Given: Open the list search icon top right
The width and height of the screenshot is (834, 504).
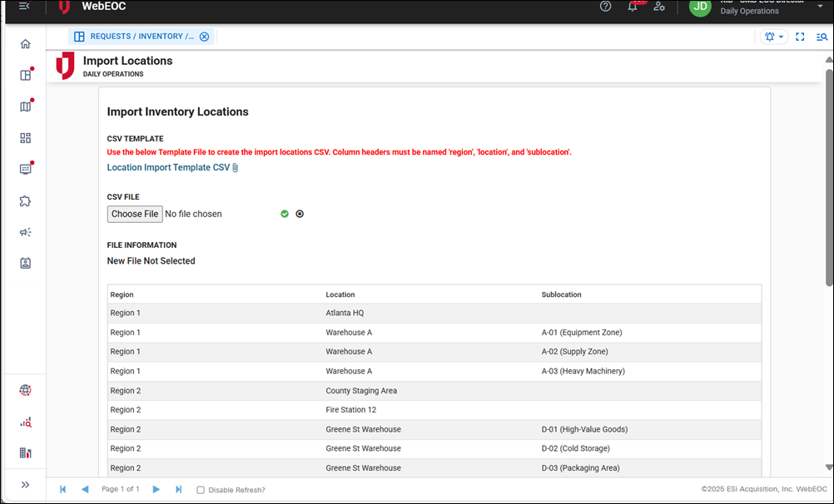Looking at the screenshot, I should 822,37.
